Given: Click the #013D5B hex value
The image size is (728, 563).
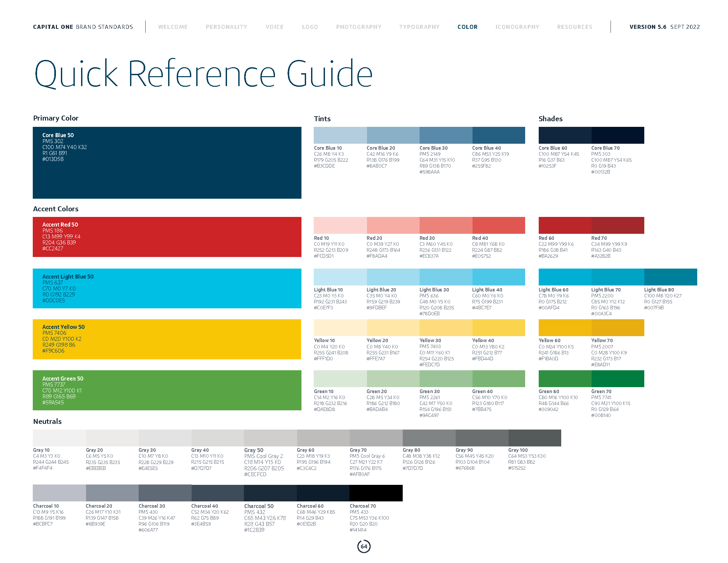Looking at the screenshot, I should (53, 159).
